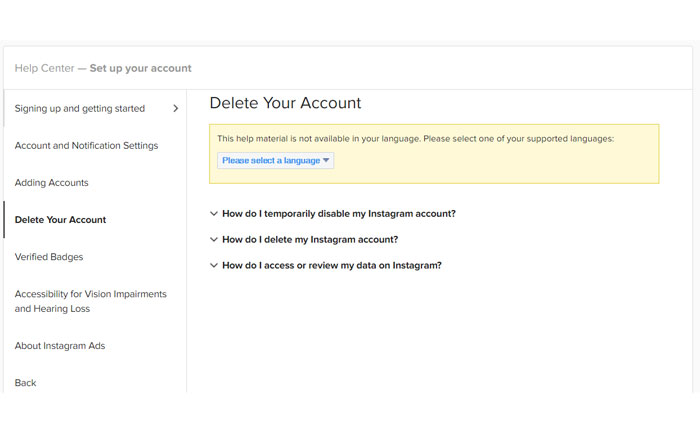Open 'Signing up and getting started' section
Viewport: 700px width, 433px height.
click(80, 108)
